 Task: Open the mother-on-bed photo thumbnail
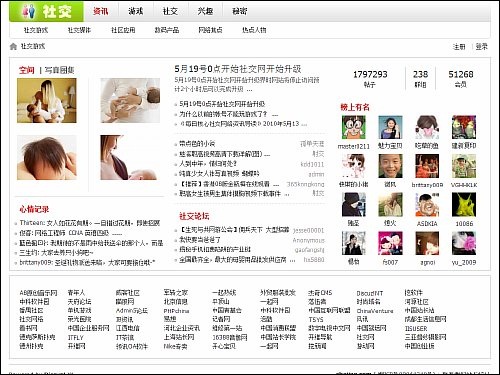[47, 100]
